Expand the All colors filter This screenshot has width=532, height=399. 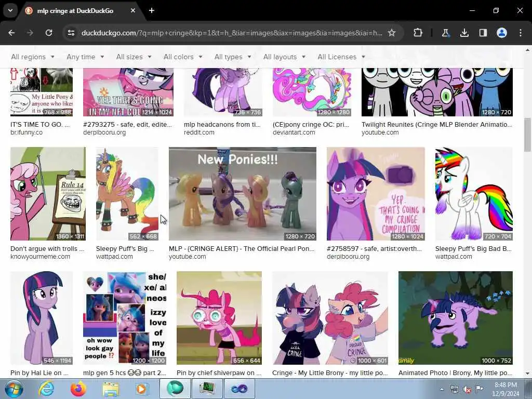[183, 57]
